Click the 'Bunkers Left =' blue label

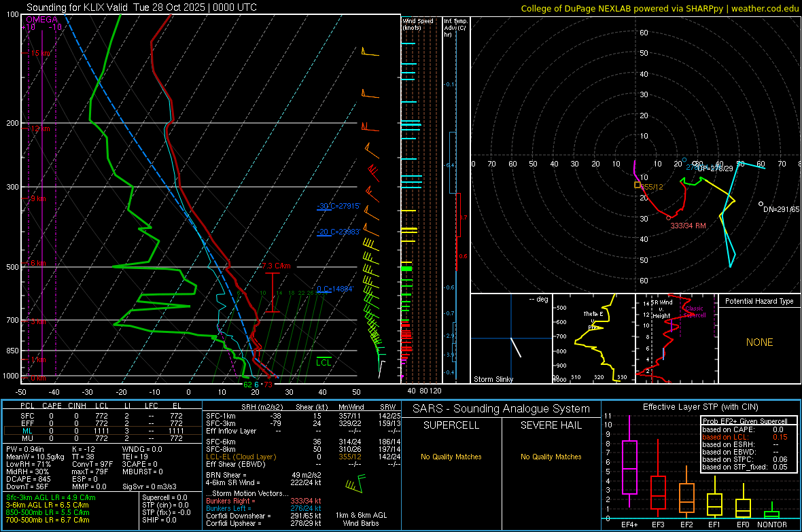tap(228, 508)
